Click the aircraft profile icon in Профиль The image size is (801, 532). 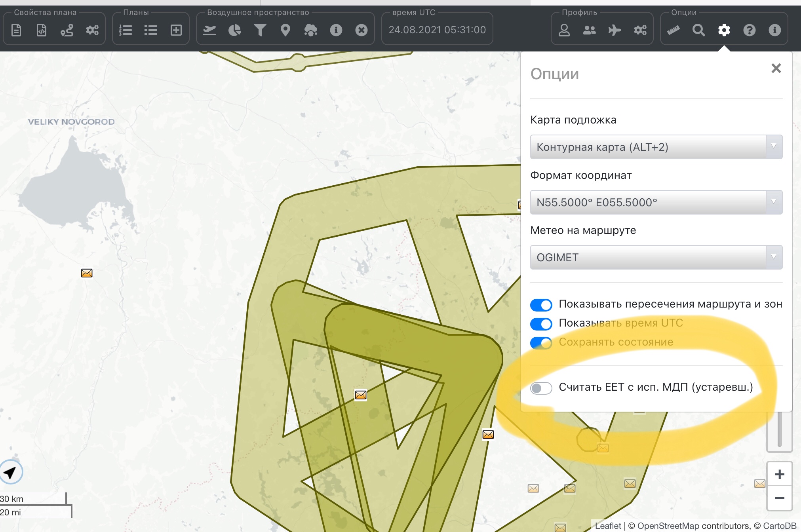click(x=615, y=30)
